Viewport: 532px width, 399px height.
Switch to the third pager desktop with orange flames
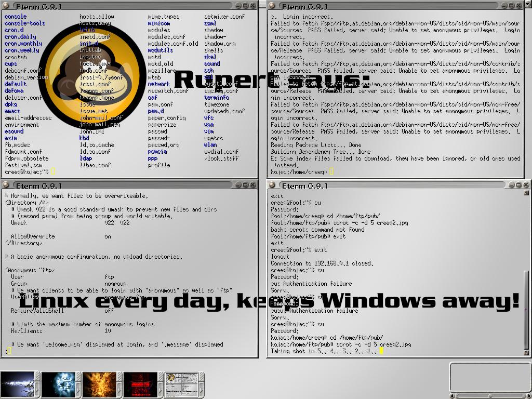tap(99, 384)
